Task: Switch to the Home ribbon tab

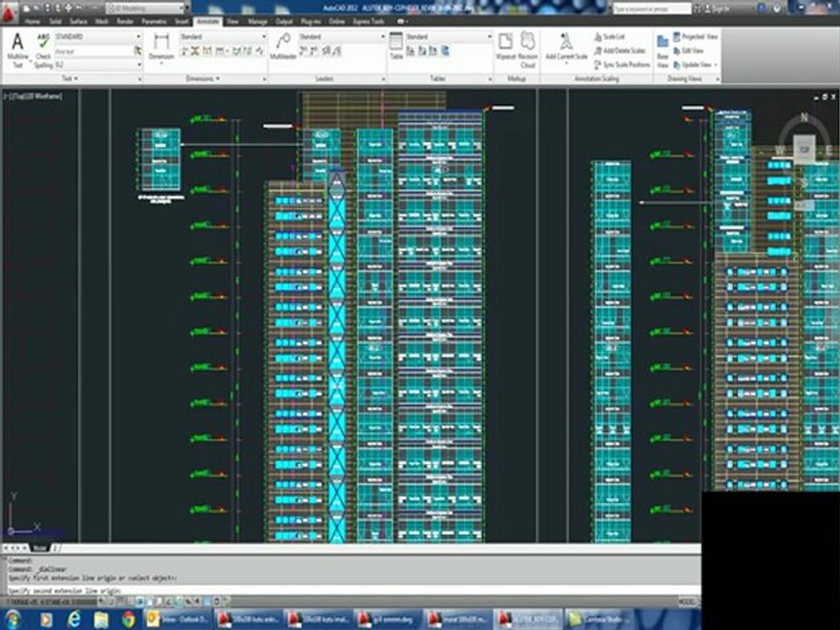Action: [x=32, y=21]
